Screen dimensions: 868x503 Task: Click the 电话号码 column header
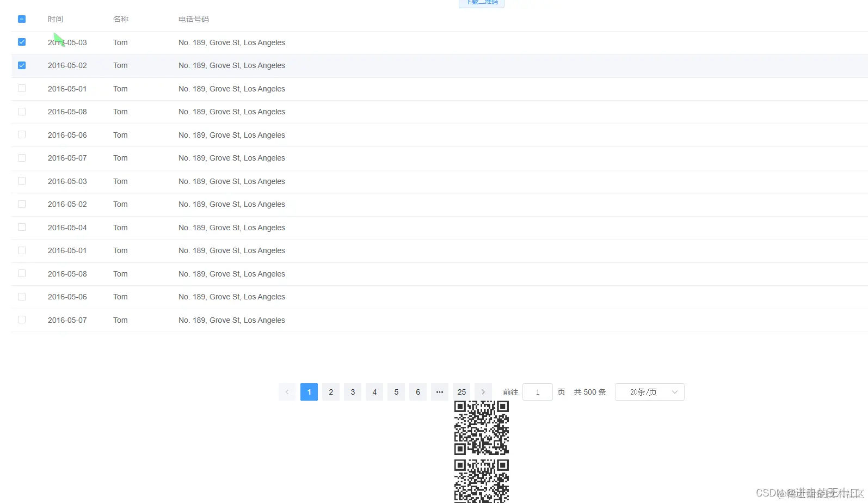(194, 19)
